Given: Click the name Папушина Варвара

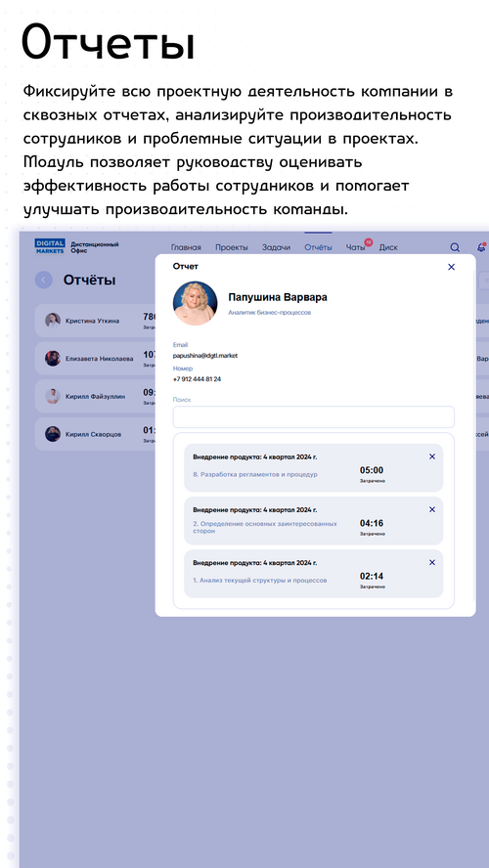Looking at the screenshot, I should tap(278, 297).
